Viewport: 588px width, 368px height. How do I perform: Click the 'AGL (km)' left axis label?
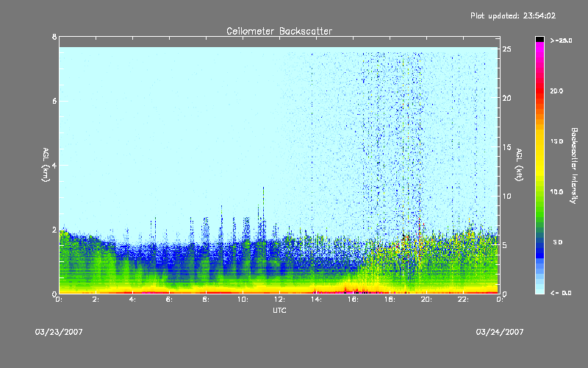(x=46, y=165)
